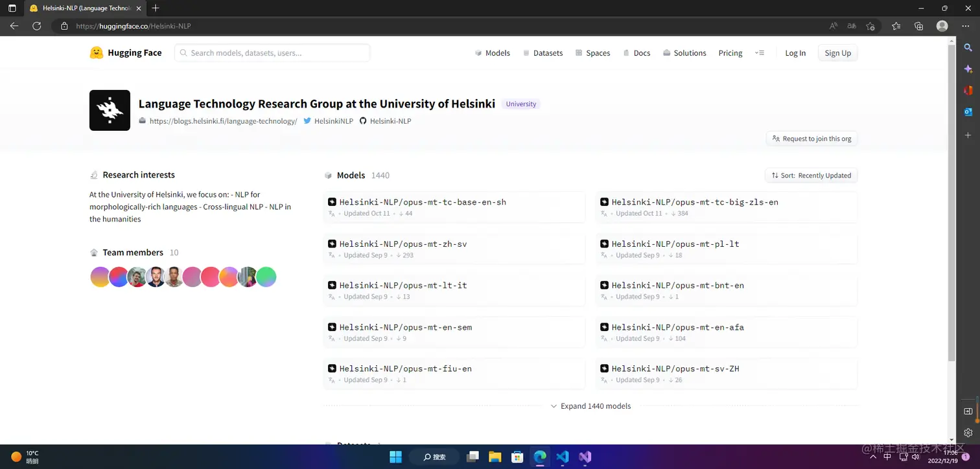Viewport: 980px width, 469px height.
Task: Click the search models, datasets, users field
Action: [x=272, y=53]
